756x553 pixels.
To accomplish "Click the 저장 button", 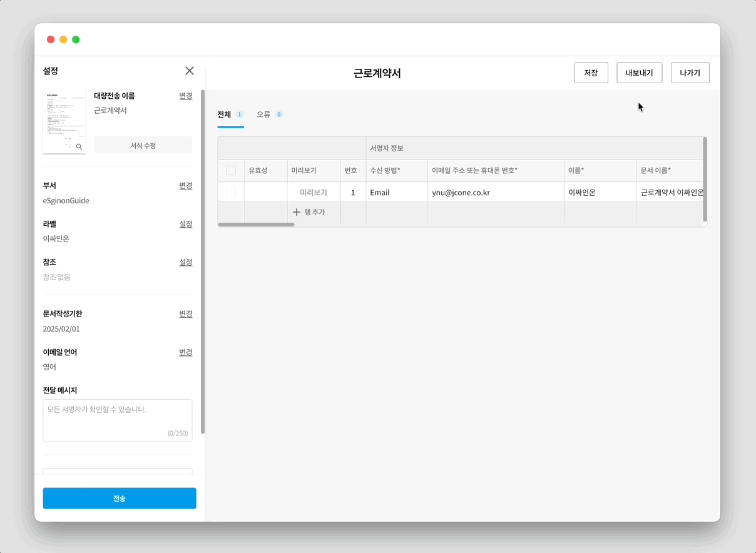I will (x=591, y=73).
